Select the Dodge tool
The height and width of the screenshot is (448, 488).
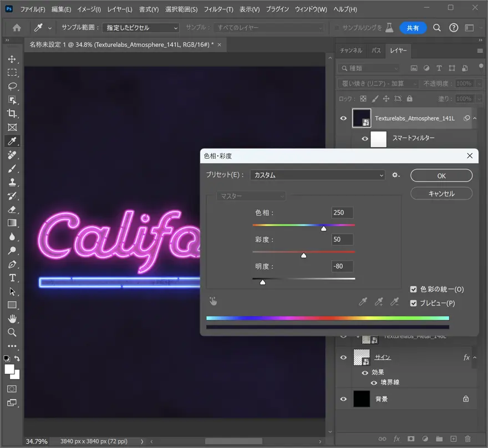pos(12,251)
